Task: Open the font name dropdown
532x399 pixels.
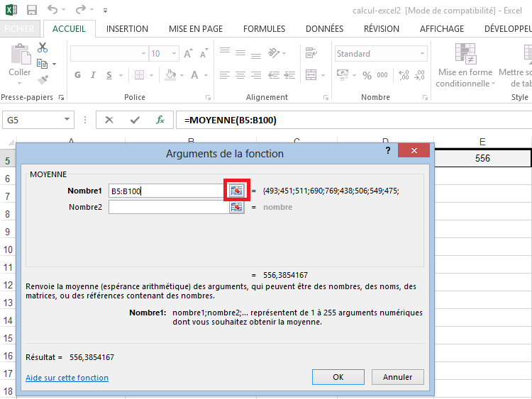Action: click(143, 54)
